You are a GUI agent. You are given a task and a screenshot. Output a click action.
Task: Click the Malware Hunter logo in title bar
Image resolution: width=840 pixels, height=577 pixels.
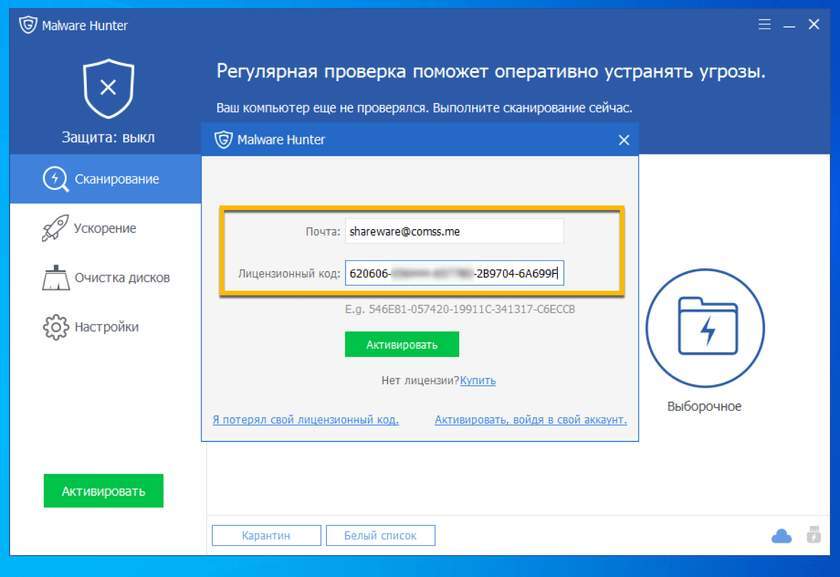point(28,25)
